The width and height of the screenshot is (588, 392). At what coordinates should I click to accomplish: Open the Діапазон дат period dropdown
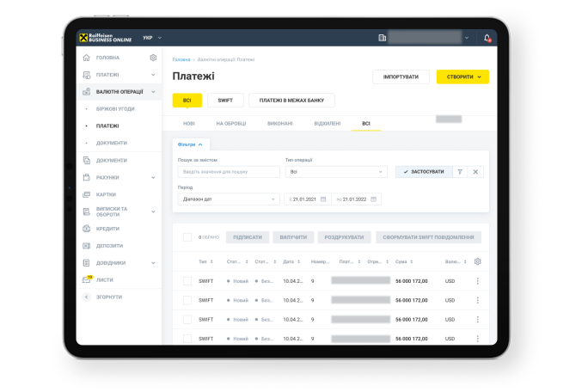pyautogui.click(x=229, y=199)
